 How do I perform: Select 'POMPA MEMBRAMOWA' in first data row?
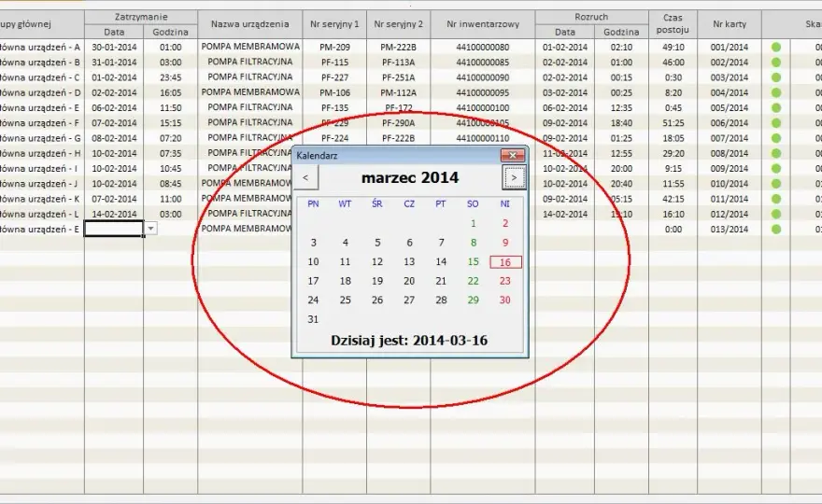250,47
